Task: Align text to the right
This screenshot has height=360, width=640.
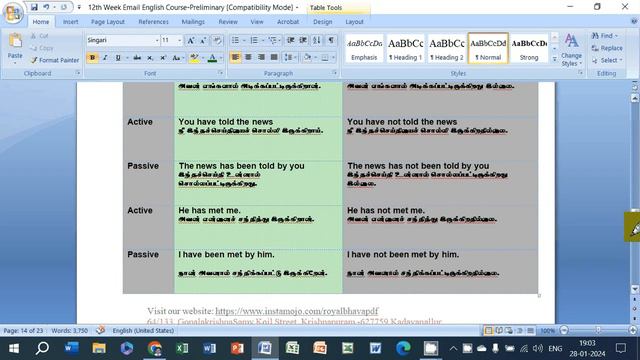Action: (261, 58)
